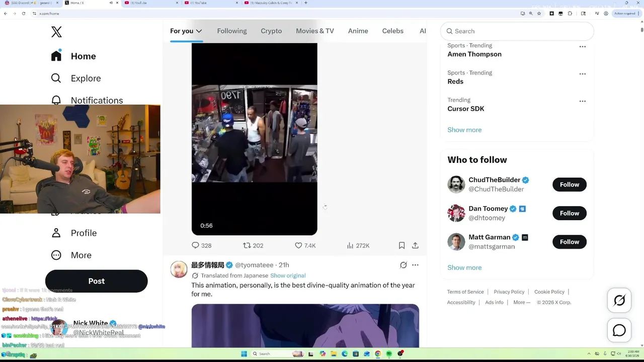
Task: Open the floating Grok button
Action: click(619, 301)
